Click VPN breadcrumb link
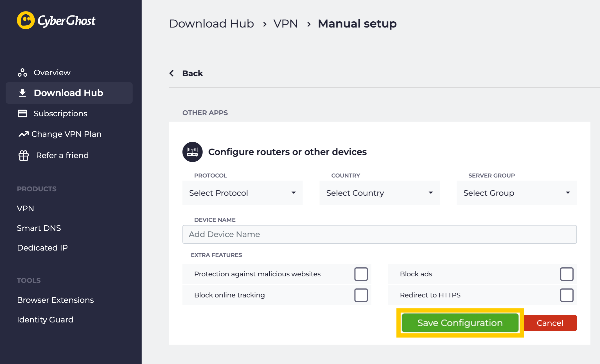The image size is (600, 364). [286, 24]
